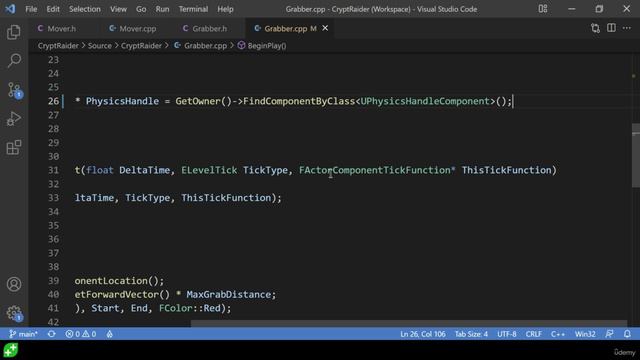Viewport: 640px width, 360px height.
Task: Click FActorComponentTickFunction in line 31
Action: pos(374,170)
